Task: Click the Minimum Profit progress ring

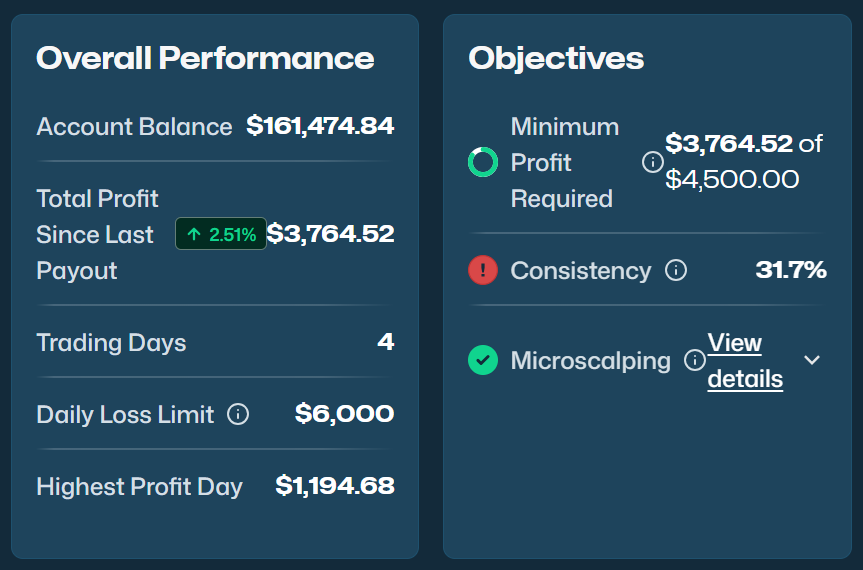Action: (x=483, y=162)
